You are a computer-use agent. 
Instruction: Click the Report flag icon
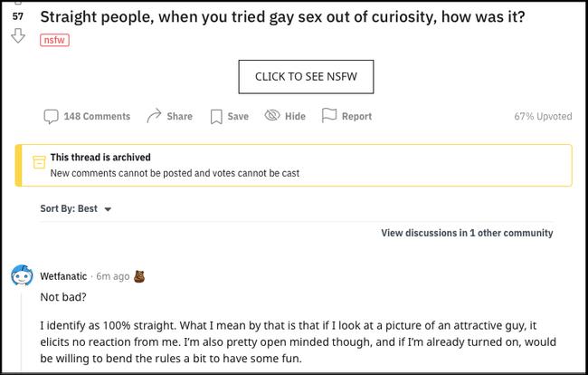coord(329,116)
